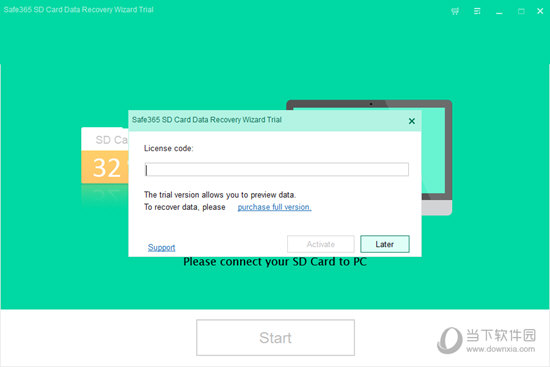Dismiss the dialog with the Later button
Screen dimensions: 550x367
click(385, 244)
